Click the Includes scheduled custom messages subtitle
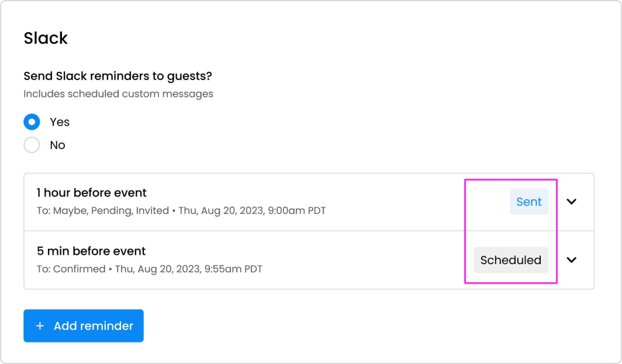622x364 pixels. pyautogui.click(x=118, y=94)
